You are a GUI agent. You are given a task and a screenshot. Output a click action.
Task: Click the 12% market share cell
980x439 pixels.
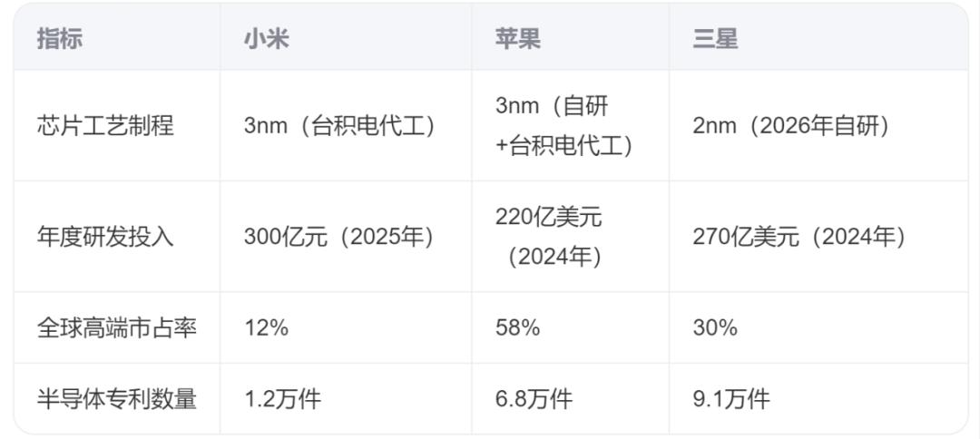click(x=266, y=327)
